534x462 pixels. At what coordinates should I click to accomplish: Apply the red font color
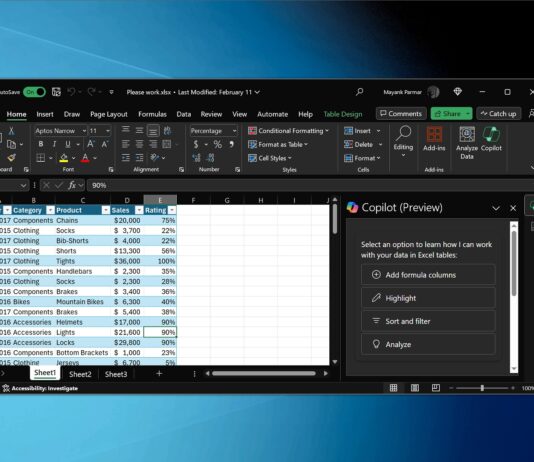85,158
